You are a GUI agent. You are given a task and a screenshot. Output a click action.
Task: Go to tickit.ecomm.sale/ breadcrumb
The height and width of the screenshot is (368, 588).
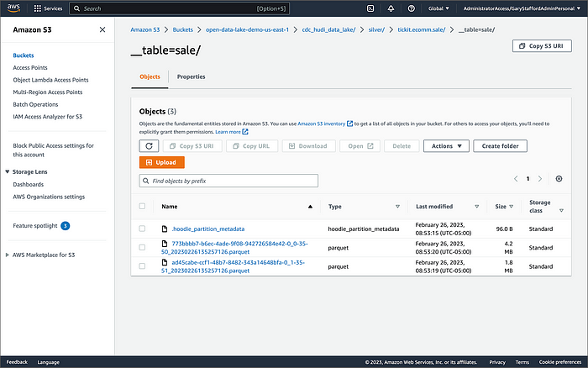(422, 29)
